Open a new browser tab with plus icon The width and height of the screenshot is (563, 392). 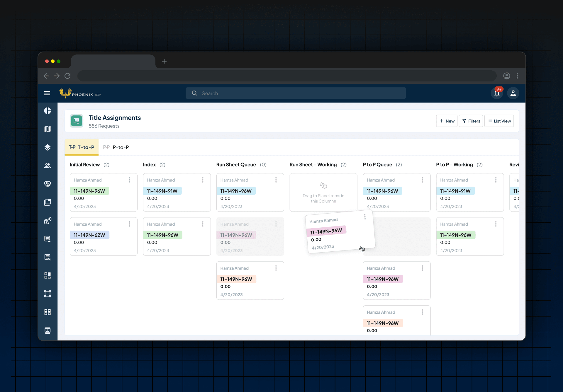(x=164, y=61)
